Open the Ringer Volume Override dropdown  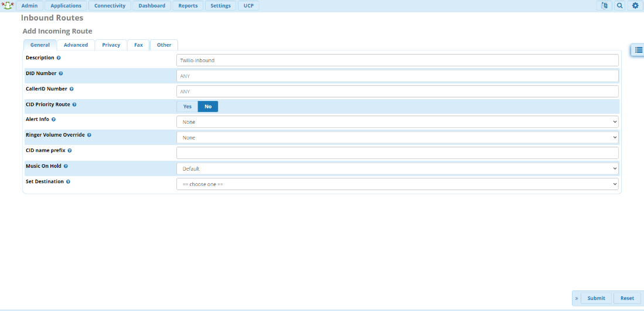tap(397, 137)
